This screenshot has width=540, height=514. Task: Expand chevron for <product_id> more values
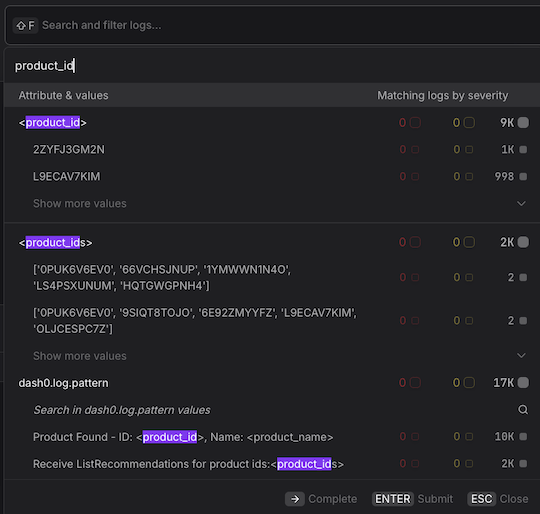click(x=521, y=203)
